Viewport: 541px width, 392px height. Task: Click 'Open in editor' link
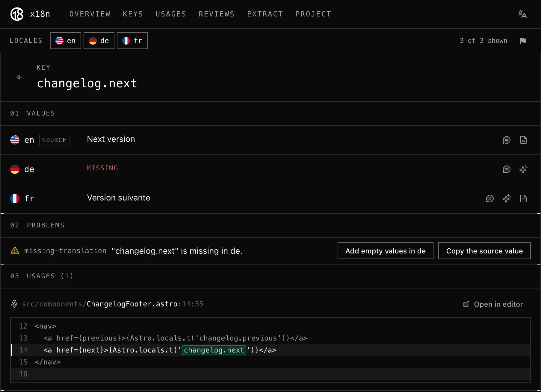point(493,304)
